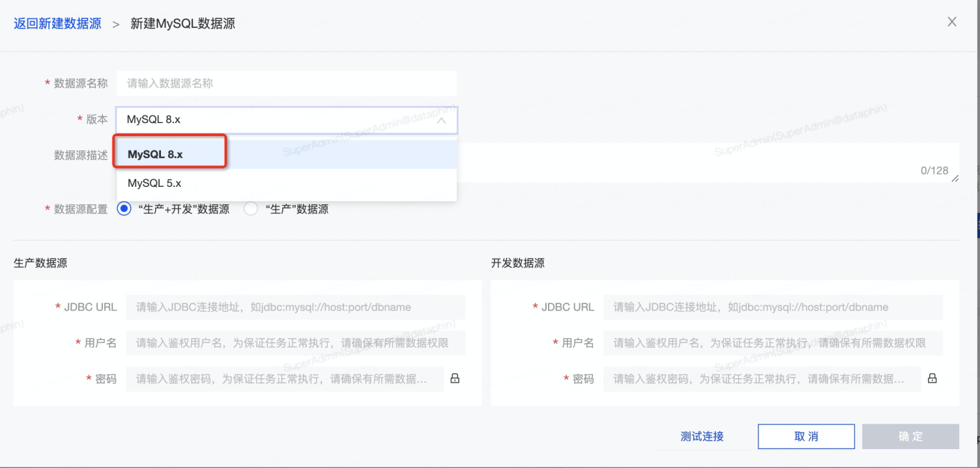Click the development JDBC URL input field
The image size is (980, 468).
click(773, 307)
